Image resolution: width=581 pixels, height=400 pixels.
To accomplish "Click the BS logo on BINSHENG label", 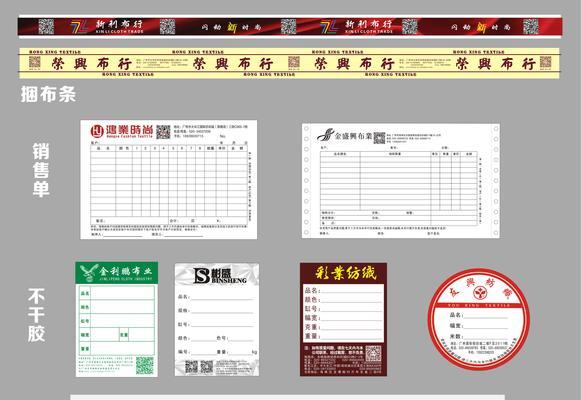I will point(202,276).
